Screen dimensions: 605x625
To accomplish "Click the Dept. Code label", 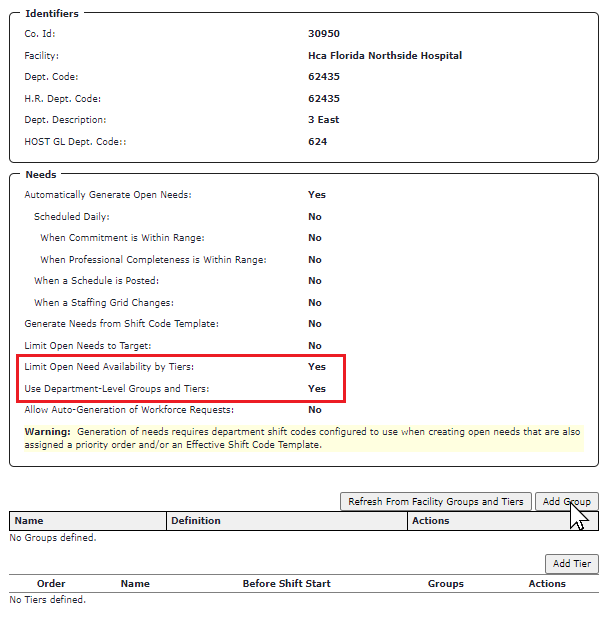I will 51,77.
